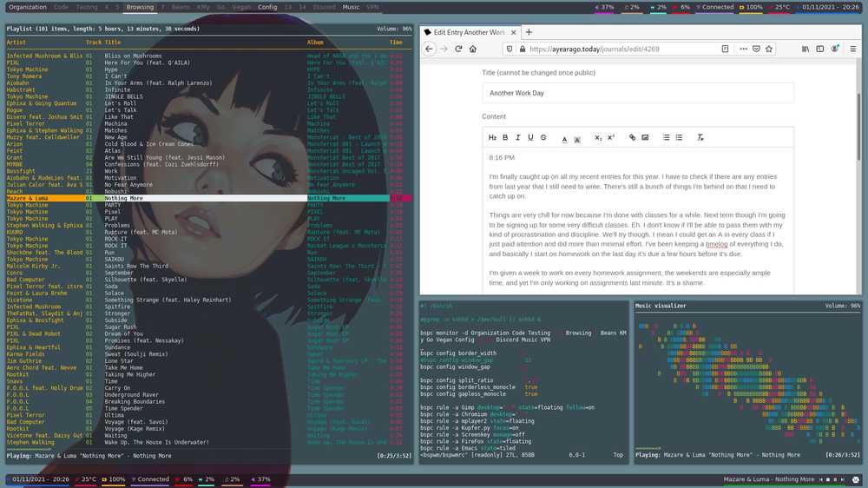Click the clear formatting icon
Screen dimensions: 868x488
[700, 137]
